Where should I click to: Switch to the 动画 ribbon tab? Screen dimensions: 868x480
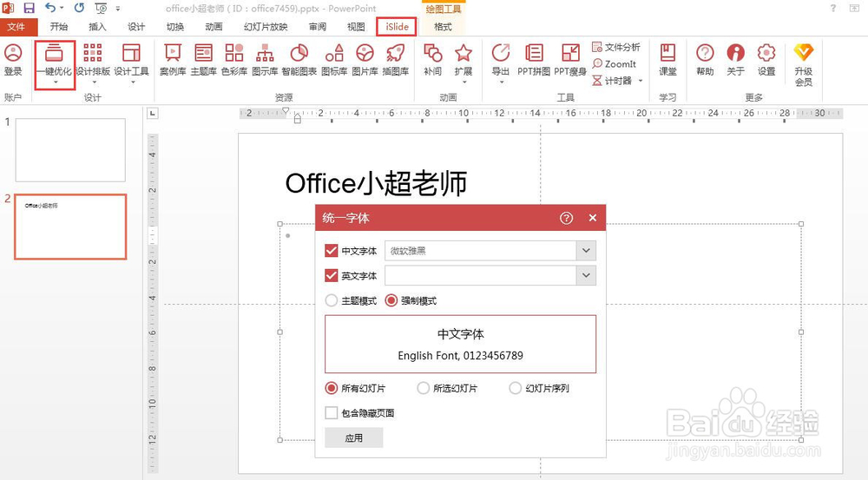(x=214, y=27)
